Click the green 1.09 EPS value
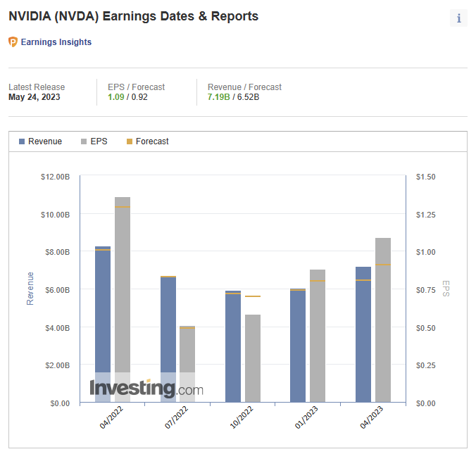The image size is (476, 454). pyautogui.click(x=116, y=97)
